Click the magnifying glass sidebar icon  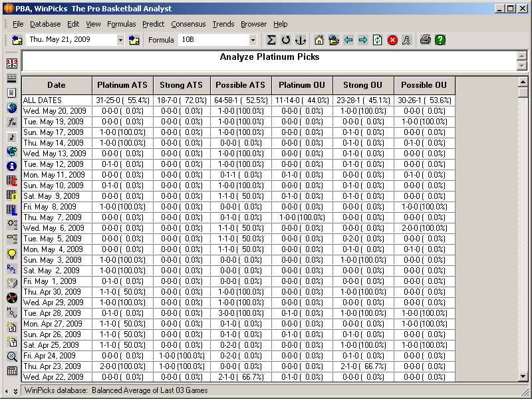12,356
